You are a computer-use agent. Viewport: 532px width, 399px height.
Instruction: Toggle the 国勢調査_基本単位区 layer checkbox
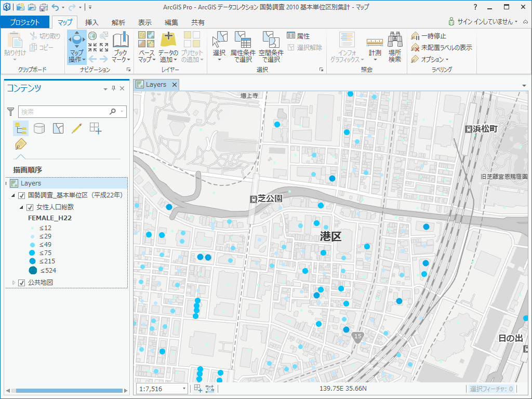22,195
